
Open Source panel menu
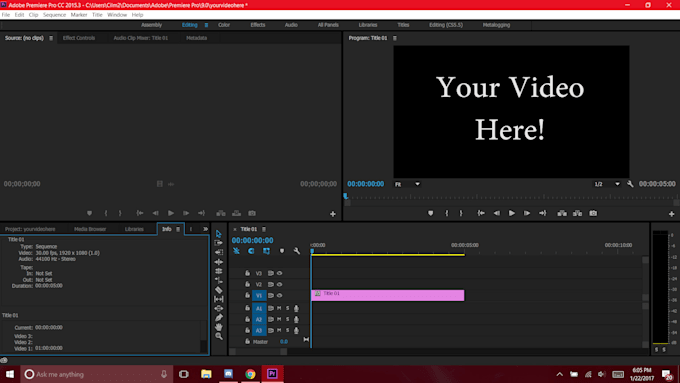click(51, 38)
